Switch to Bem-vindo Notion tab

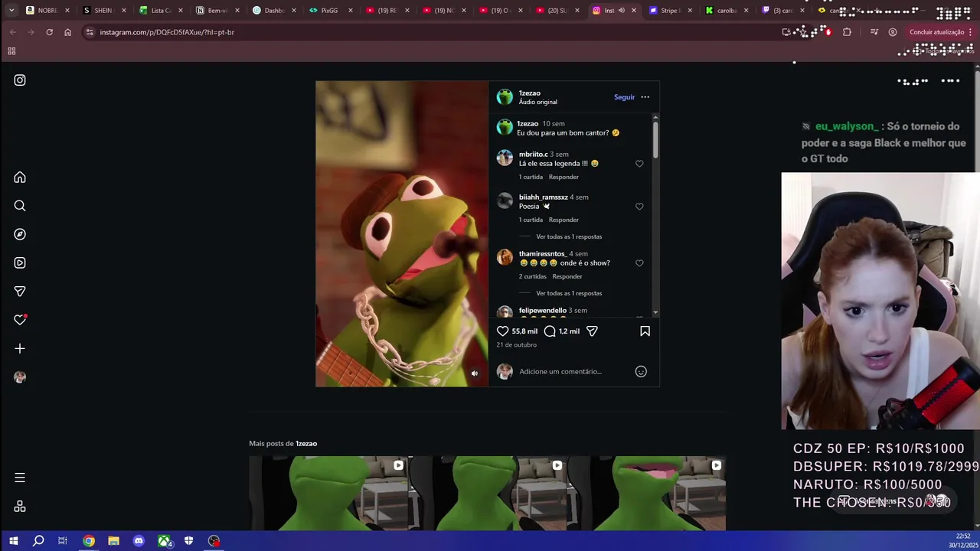217,11
